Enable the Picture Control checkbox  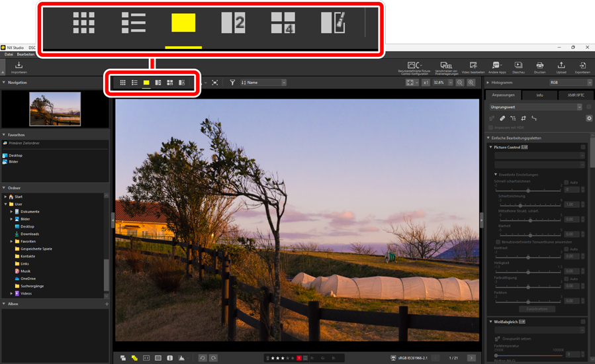pos(583,147)
